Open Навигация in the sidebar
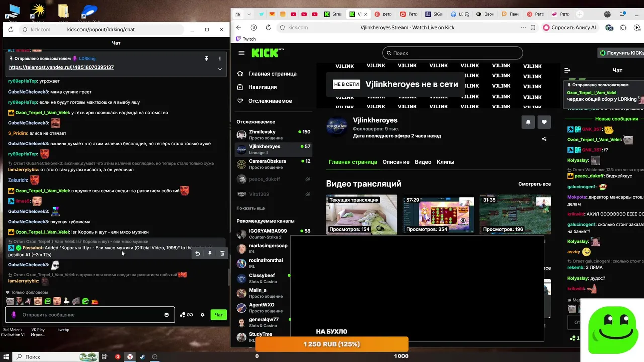The height and width of the screenshot is (362, 644). click(257, 87)
